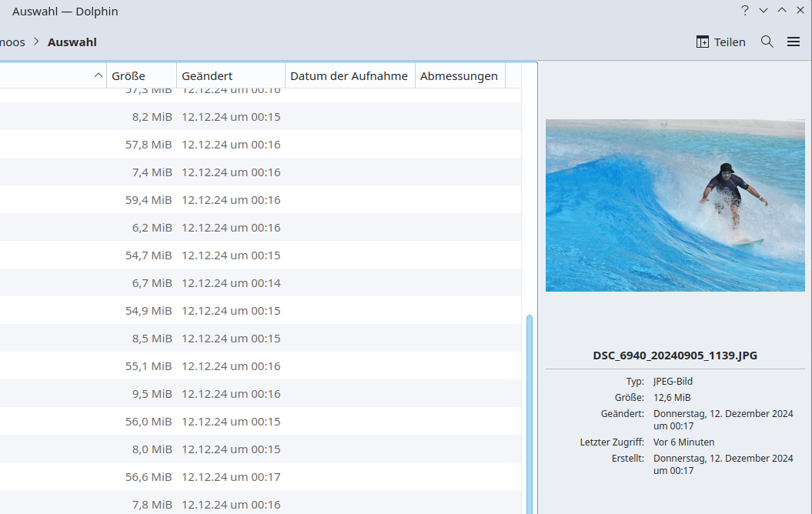Select the row with size 57,8 MiB
The image size is (812, 514).
tap(260, 145)
